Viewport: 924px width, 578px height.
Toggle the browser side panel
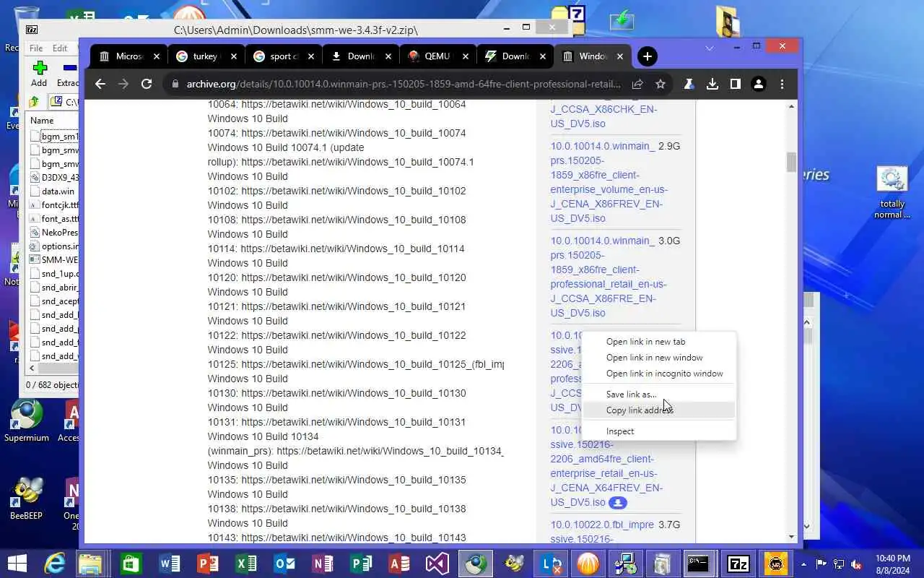click(735, 84)
